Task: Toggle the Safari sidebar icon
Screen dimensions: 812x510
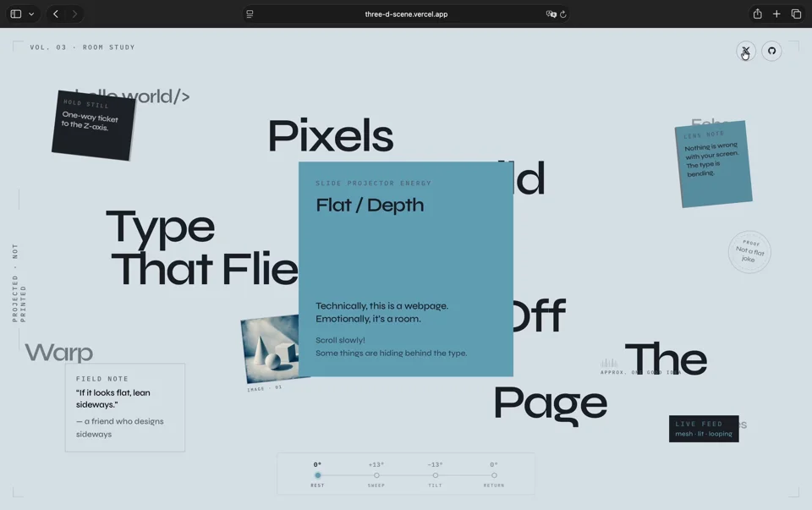Action: pyautogui.click(x=16, y=14)
